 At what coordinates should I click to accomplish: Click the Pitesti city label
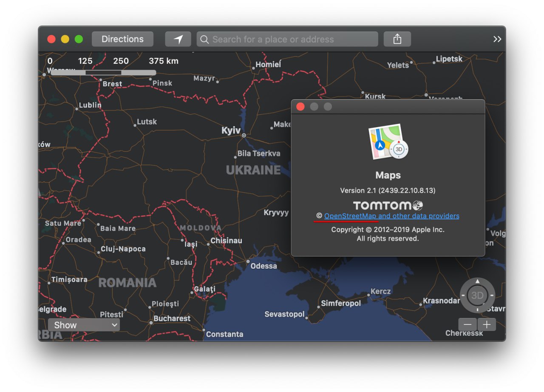pos(111,315)
